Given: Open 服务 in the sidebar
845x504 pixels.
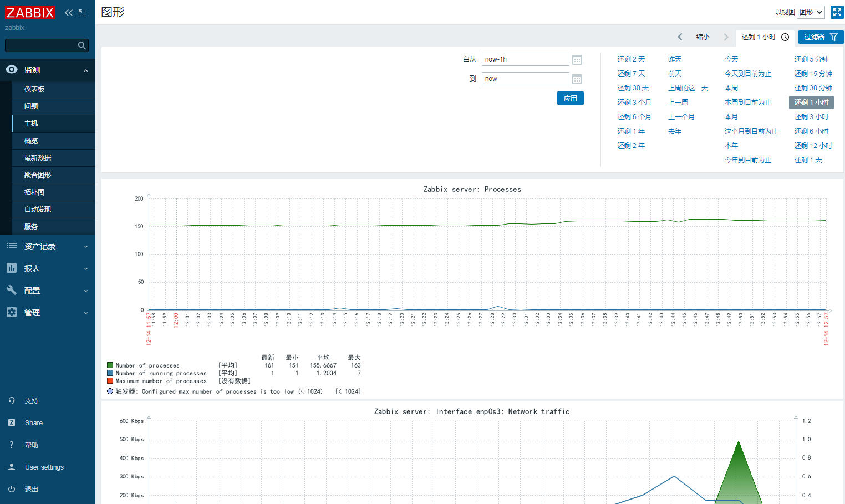Looking at the screenshot, I should tap(53, 227).
